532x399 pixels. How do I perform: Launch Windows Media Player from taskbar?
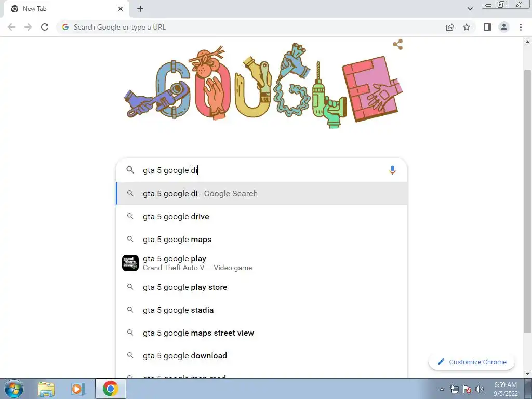(x=77, y=389)
